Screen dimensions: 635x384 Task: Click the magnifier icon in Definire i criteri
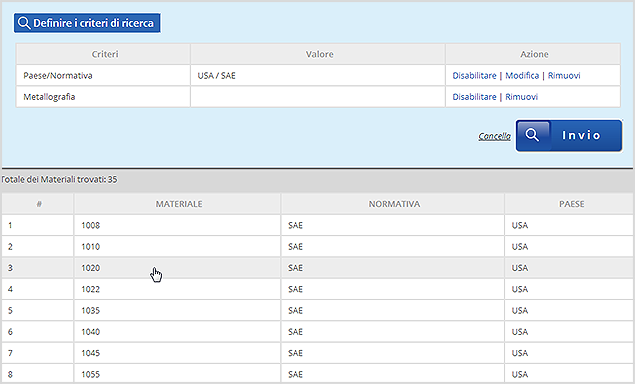click(24, 23)
